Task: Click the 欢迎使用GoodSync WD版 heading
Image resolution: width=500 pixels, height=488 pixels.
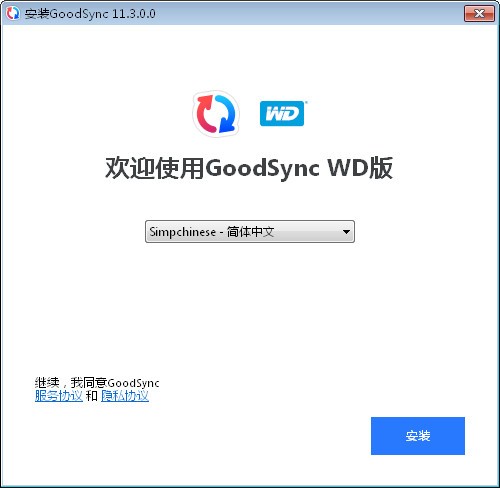Action: click(249, 168)
